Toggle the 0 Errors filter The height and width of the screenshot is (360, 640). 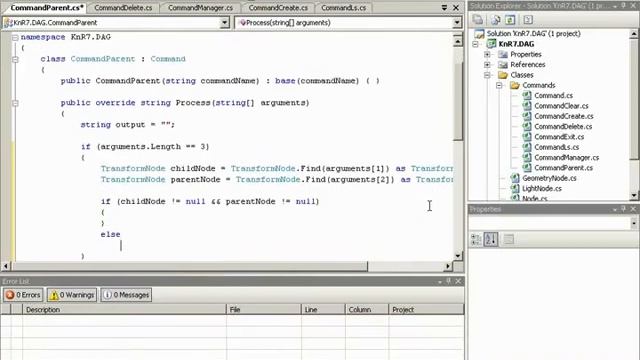pyautogui.click(x=23, y=295)
